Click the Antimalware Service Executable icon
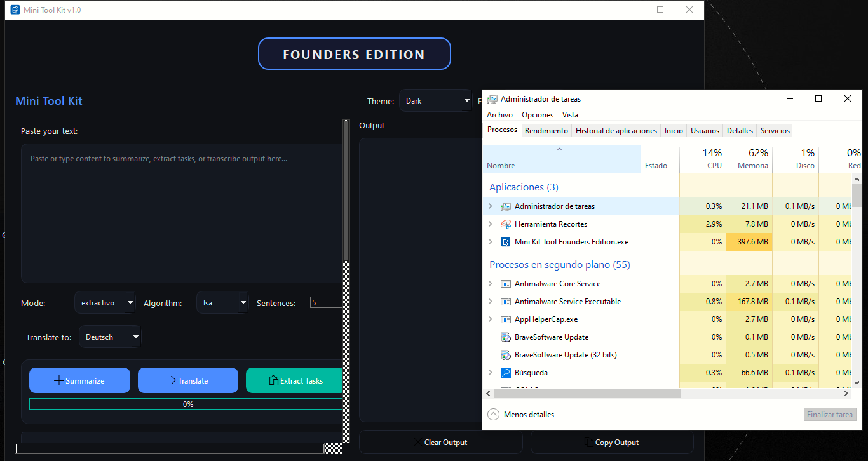The image size is (868, 461). (x=506, y=302)
